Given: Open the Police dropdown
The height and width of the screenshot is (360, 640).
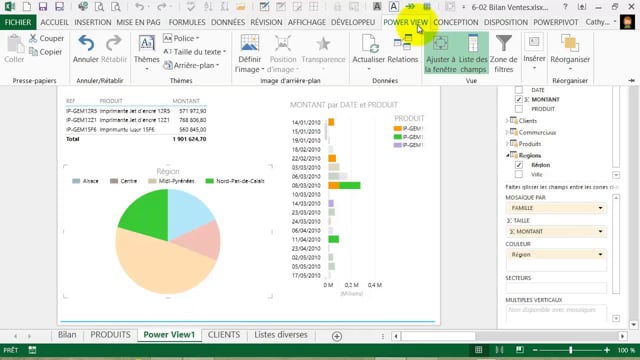Looking at the screenshot, I should pyautogui.click(x=181, y=38).
